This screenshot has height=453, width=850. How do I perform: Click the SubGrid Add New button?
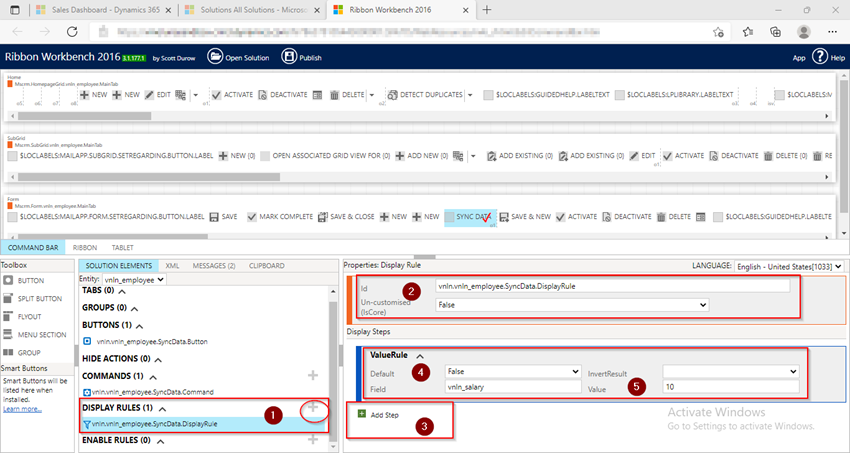point(421,156)
